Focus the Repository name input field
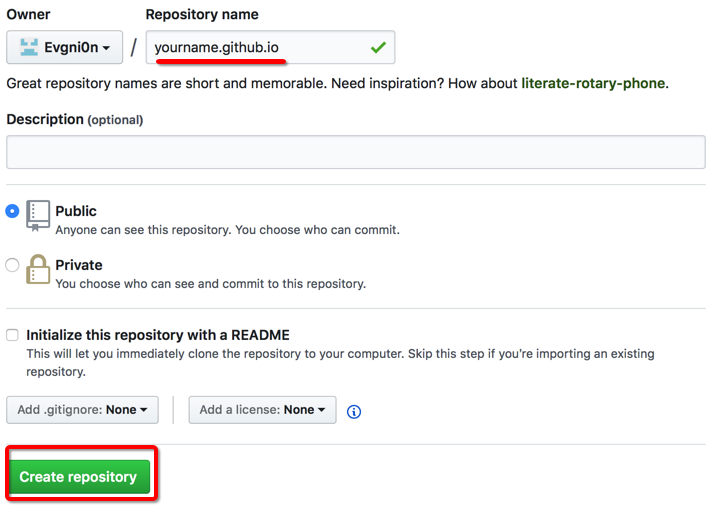Viewport: 724px width, 508px height. [x=270, y=47]
